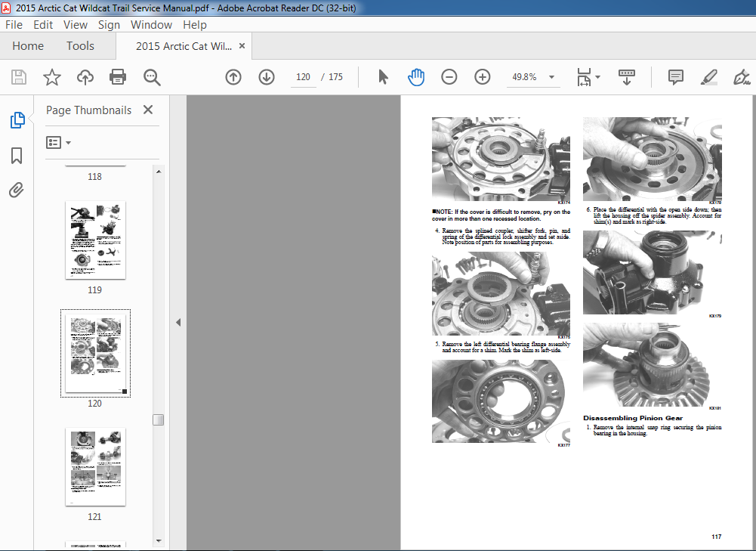Expand the zoom percentage dropdown
756x551 pixels.
pyautogui.click(x=551, y=77)
